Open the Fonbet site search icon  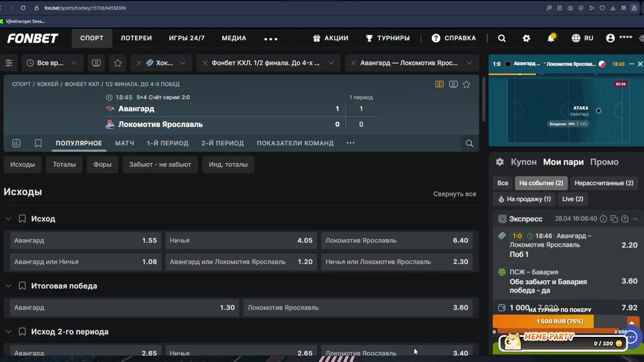coord(502,38)
